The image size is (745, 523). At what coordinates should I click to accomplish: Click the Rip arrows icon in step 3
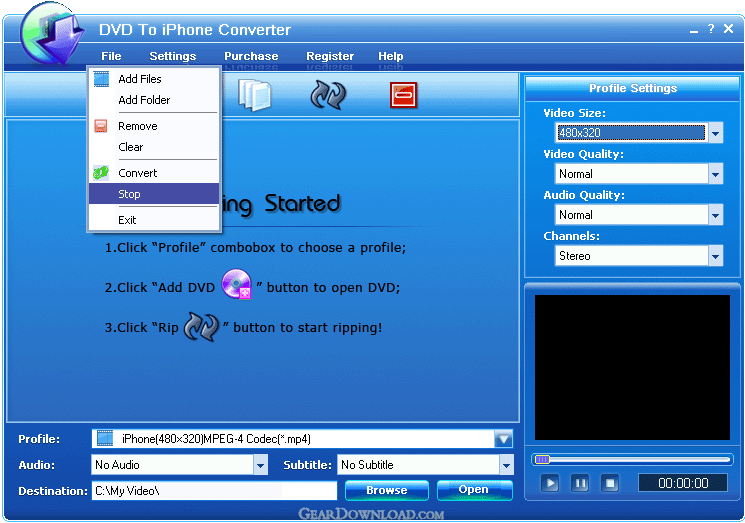[201, 327]
